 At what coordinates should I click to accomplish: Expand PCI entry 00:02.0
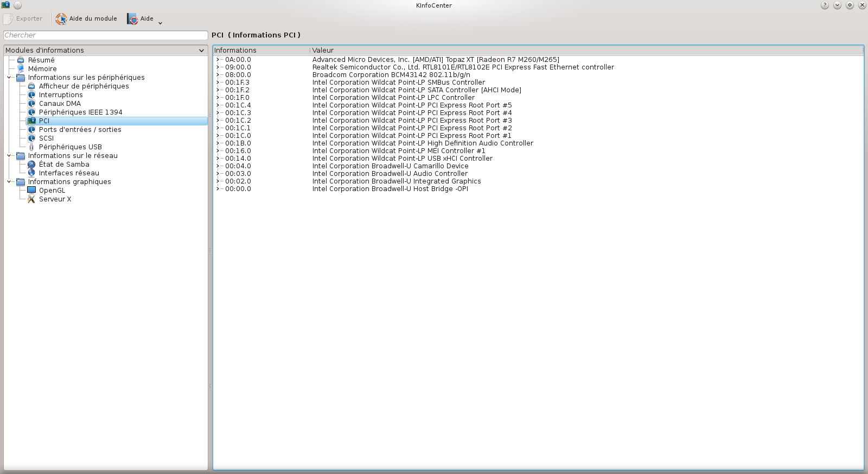[x=218, y=181]
